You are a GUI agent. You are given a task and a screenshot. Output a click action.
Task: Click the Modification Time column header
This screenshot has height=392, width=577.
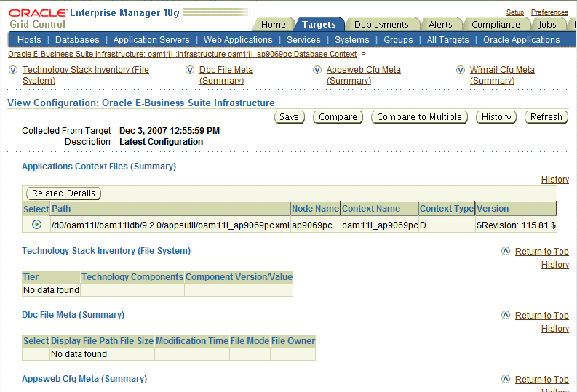click(192, 341)
